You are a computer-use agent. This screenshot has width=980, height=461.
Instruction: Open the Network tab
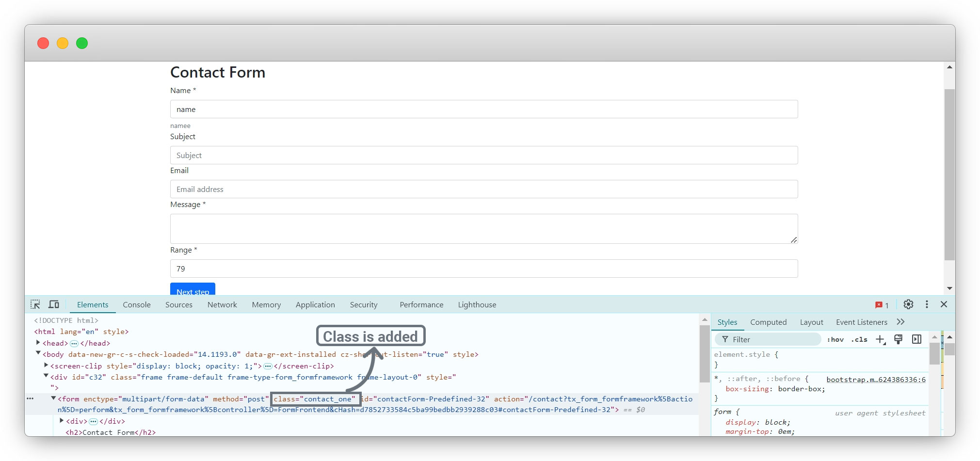click(222, 305)
